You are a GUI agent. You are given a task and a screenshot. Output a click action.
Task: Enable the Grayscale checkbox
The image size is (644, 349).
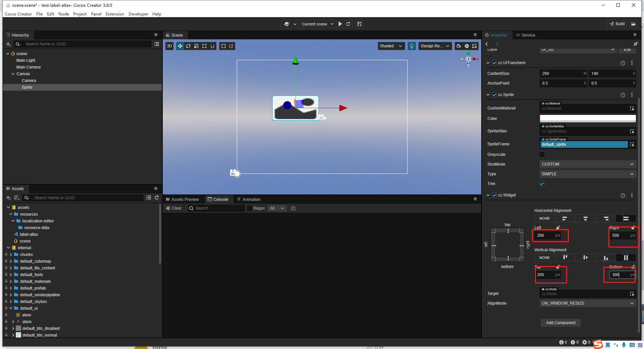click(x=542, y=155)
